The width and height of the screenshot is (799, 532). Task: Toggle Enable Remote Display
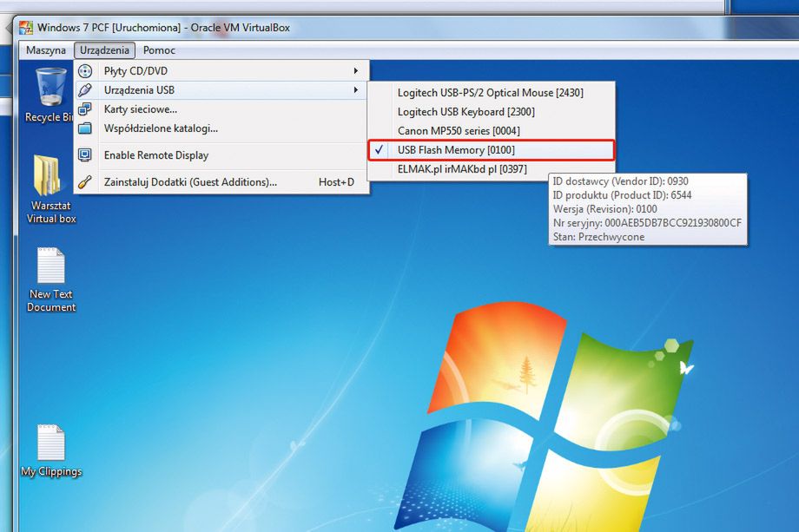point(222,155)
